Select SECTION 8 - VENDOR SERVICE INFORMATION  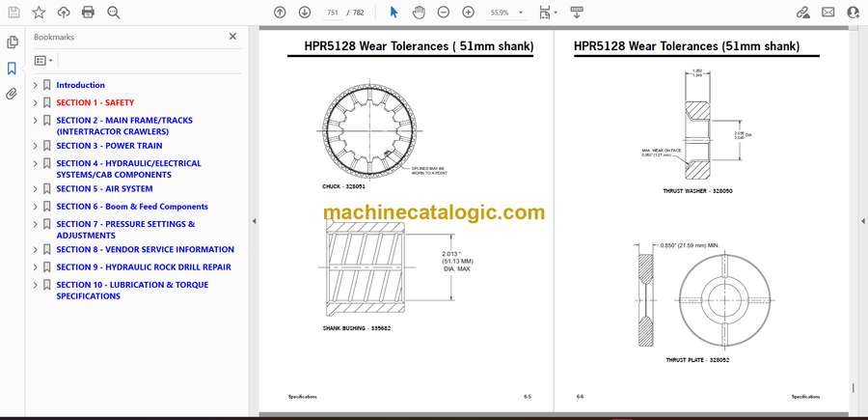[x=145, y=249]
